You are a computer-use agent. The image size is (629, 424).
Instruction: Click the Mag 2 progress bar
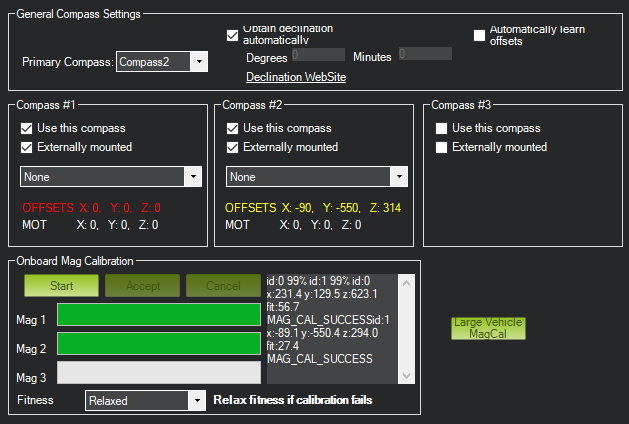(159, 343)
